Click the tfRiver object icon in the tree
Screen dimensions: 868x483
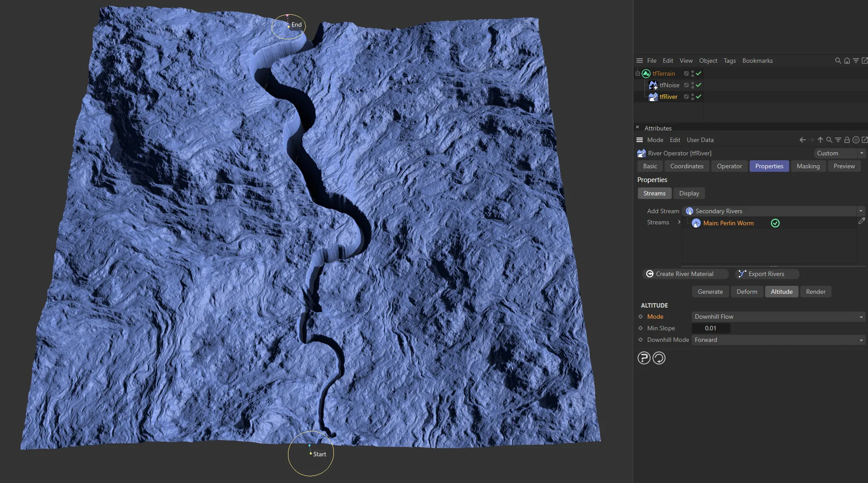pos(653,97)
